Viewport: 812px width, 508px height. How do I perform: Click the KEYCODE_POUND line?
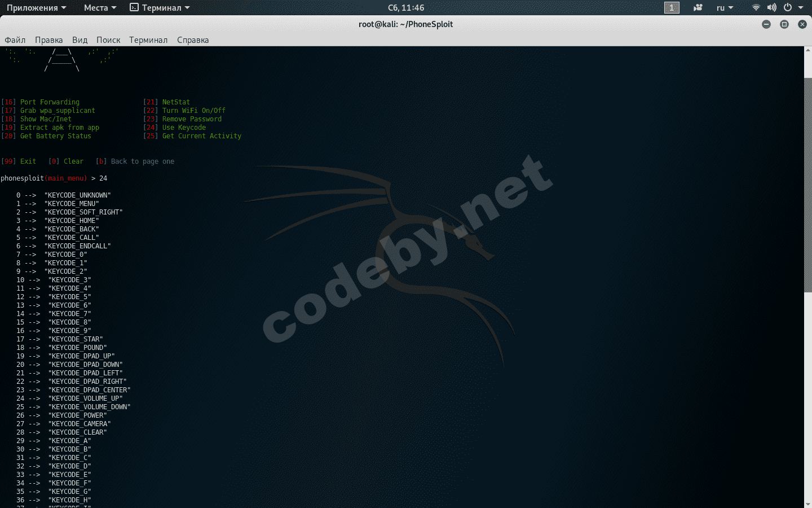61,348
